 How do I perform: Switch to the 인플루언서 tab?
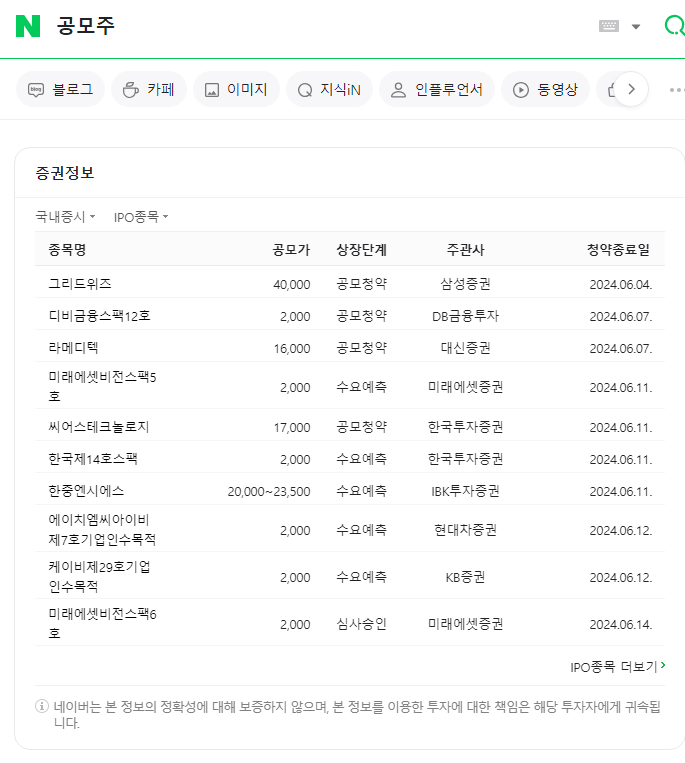click(437, 90)
